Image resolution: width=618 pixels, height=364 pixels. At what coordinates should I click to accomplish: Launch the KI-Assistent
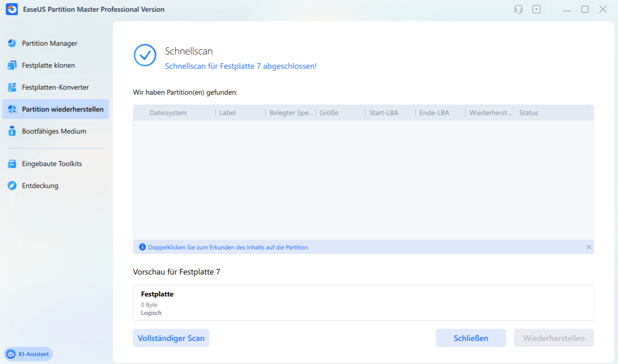tap(28, 354)
